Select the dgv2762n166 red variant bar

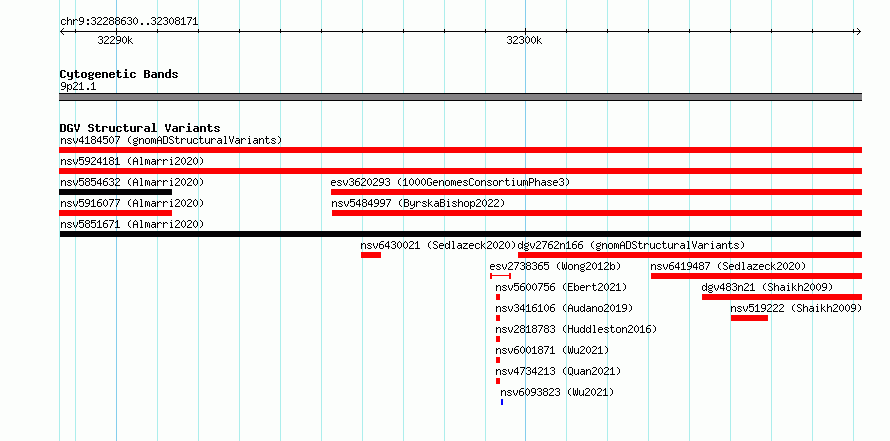[690, 255]
